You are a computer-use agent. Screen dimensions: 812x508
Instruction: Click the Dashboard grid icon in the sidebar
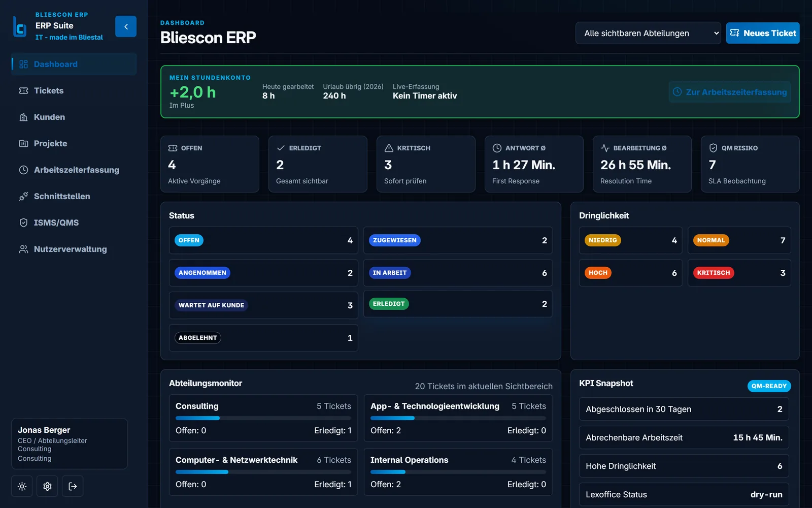click(23, 64)
